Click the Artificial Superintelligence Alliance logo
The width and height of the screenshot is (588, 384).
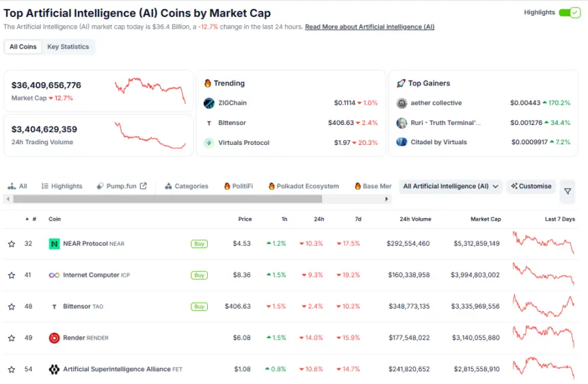tap(54, 369)
